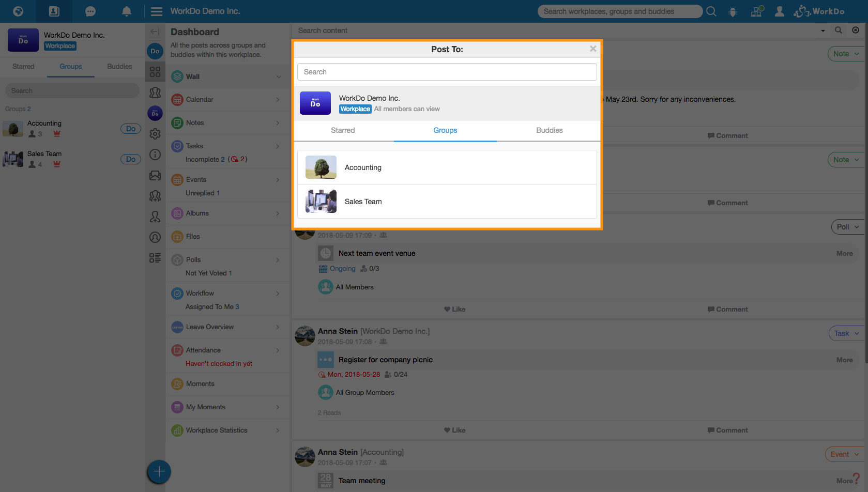Click the search icon beside Search content
868x492 pixels.
pyautogui.click(x=839, y=30)
